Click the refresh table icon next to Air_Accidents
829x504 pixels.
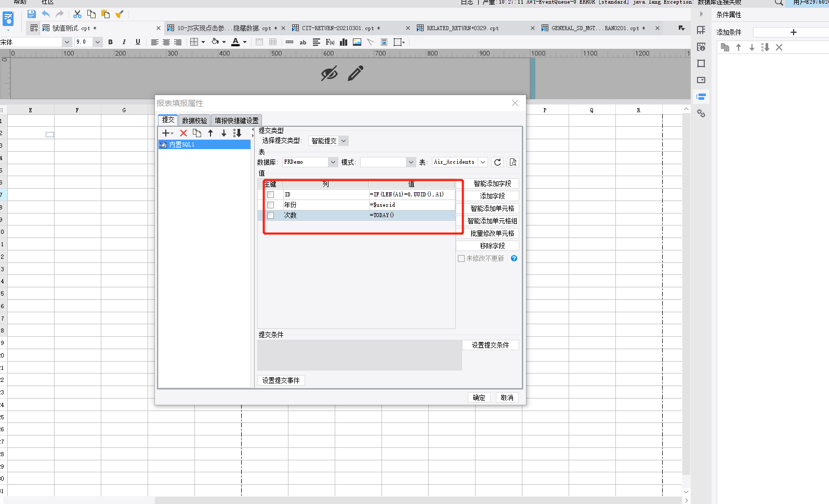[497, 162]
